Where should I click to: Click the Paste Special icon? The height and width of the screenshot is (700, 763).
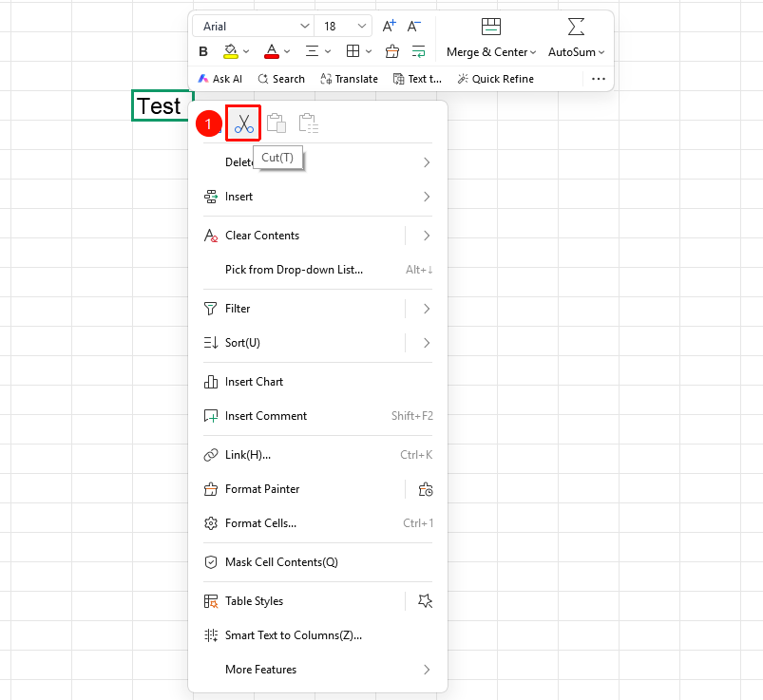tap(309, 123)
